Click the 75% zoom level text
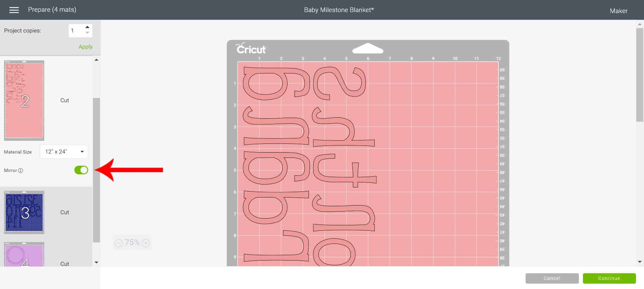The image size is (644, 289). point(132,243)
